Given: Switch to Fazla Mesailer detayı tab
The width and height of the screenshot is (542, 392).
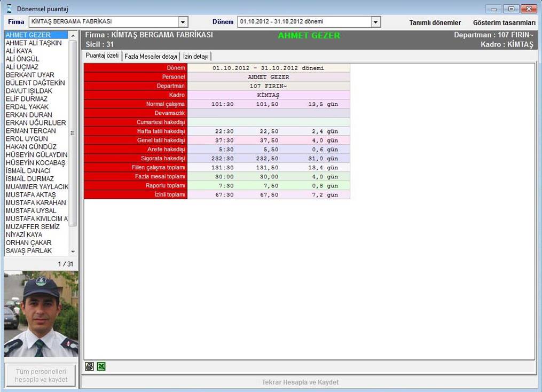Looking at the screenshot, I should click(151, 56).
